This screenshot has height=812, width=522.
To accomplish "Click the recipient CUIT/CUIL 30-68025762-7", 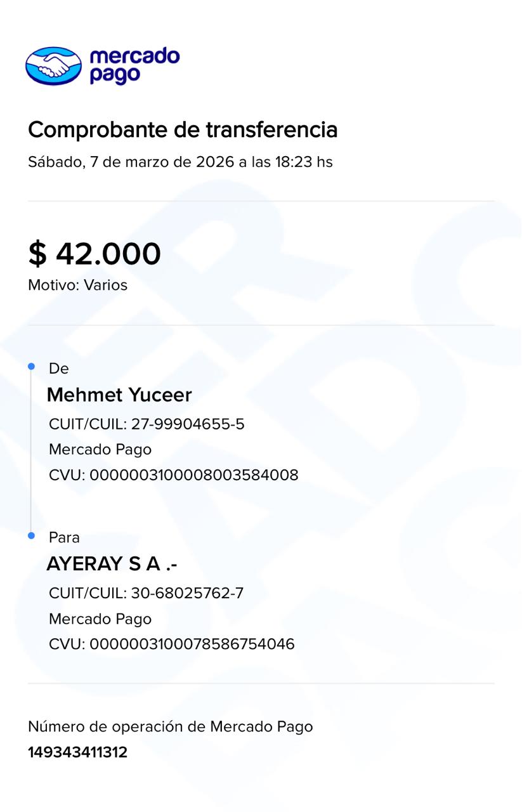I will click(x=146, y=593).
